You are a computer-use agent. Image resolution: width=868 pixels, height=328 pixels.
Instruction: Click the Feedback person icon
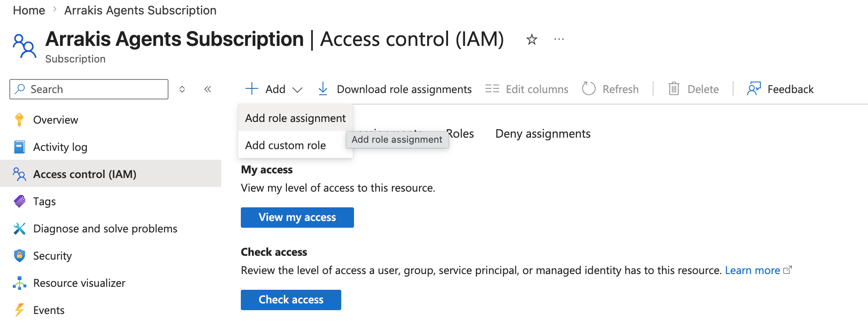pyautogui.click(x=754, y=89)
